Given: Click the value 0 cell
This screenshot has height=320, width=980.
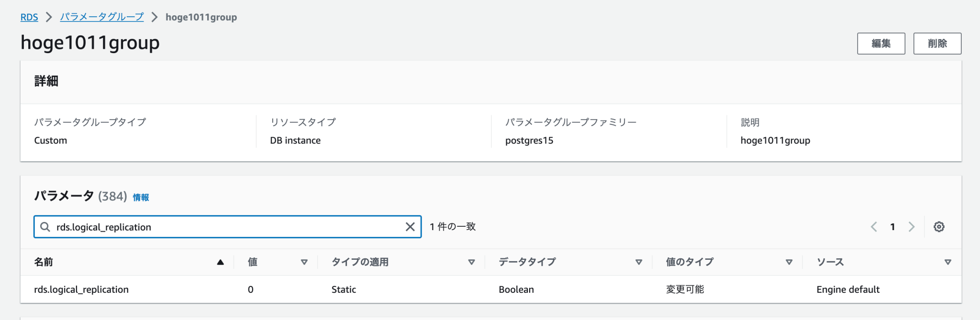Looking at the screenshot, I should click(251, 289).
